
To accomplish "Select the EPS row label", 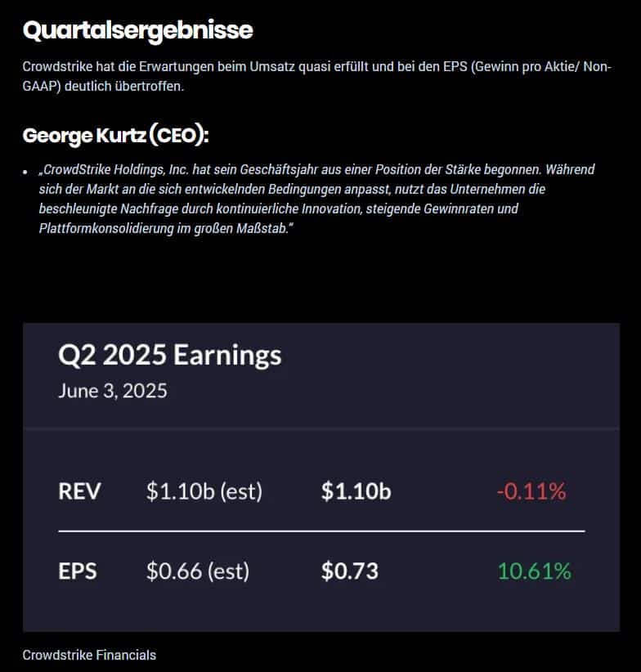I will tap(78, 571).
